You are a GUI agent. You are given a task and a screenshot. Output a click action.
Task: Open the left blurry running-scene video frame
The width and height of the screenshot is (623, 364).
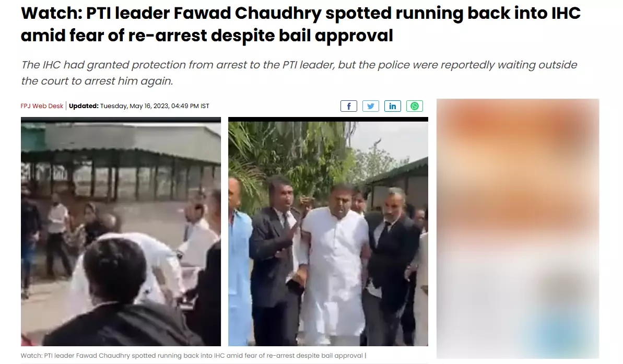coord(121,232)
